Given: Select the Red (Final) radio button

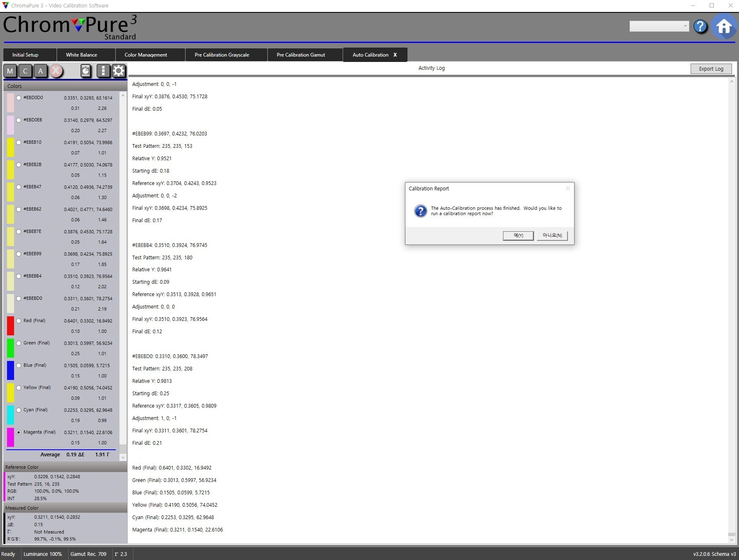Looking at the screenshot, I should click(x=19, y=321).
